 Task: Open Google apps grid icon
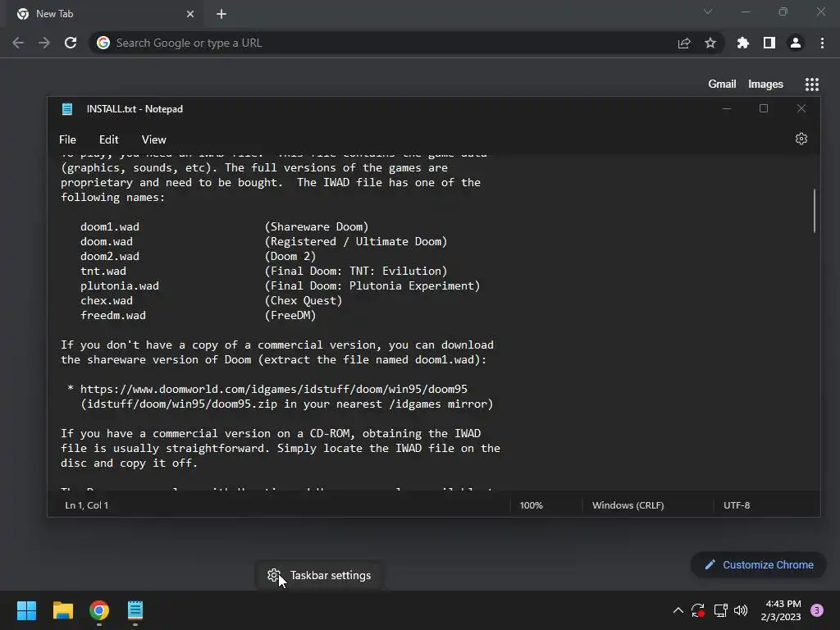coord(812,84)
